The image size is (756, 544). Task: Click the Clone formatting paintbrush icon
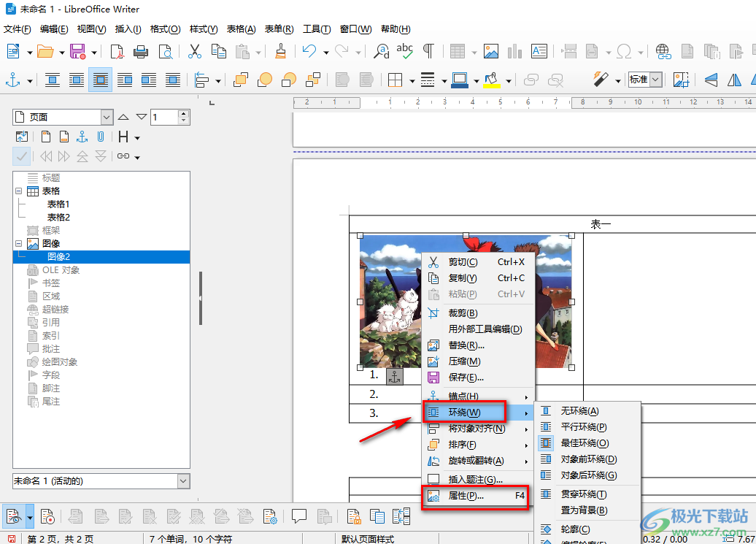(x=281, y=51)
